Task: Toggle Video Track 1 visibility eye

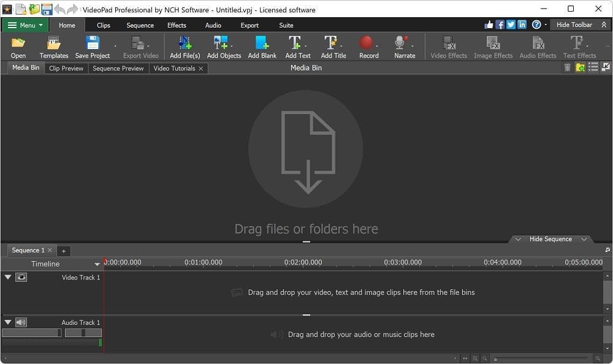Action: 21,277
